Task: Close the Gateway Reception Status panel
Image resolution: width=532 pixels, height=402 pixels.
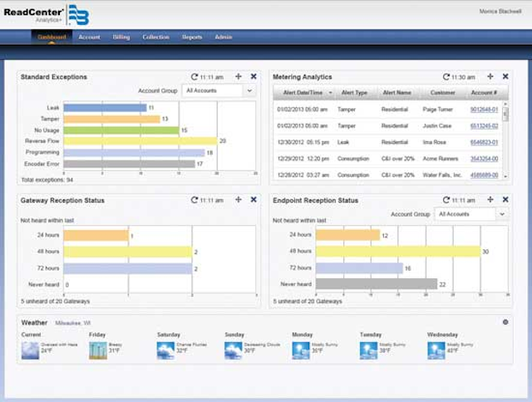Action: pos(254,199)
